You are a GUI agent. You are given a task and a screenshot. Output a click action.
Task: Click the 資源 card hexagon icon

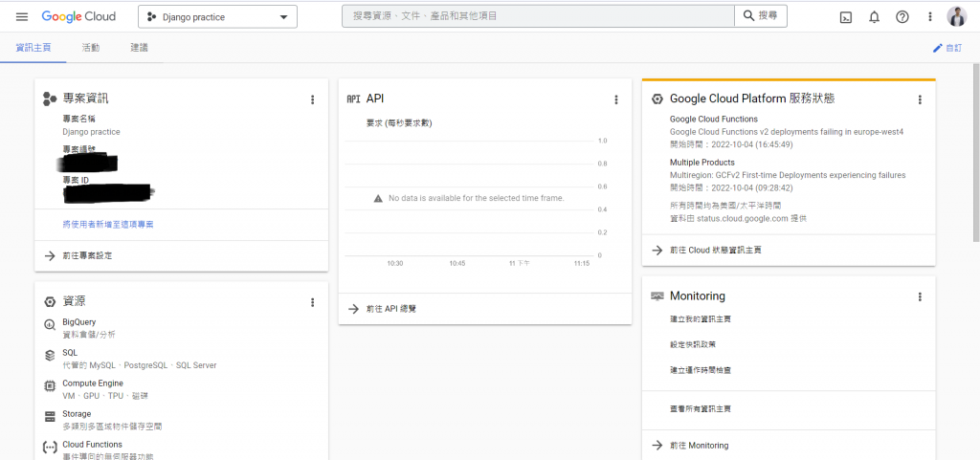(50, 302)
